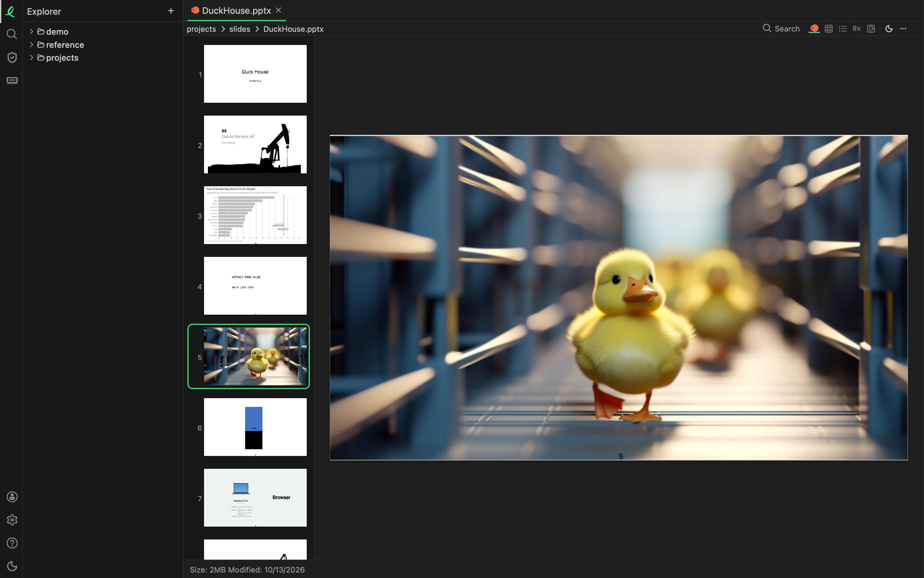This screenshot has height=578, width=924.
Task: Click slides in the breadcrumb
Action: point(240,29)
